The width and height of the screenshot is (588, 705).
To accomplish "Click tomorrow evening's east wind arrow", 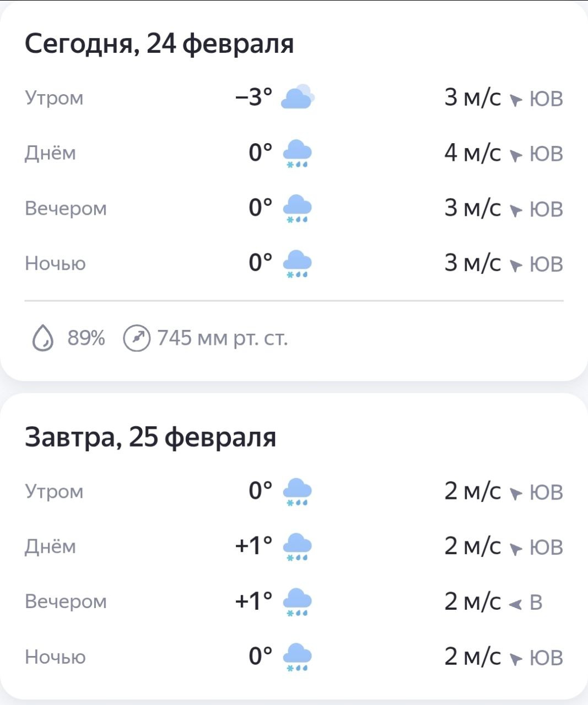I will 515,604.
